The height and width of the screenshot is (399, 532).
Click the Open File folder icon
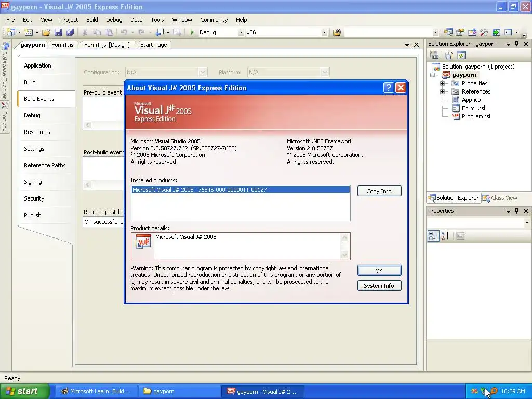46,32
